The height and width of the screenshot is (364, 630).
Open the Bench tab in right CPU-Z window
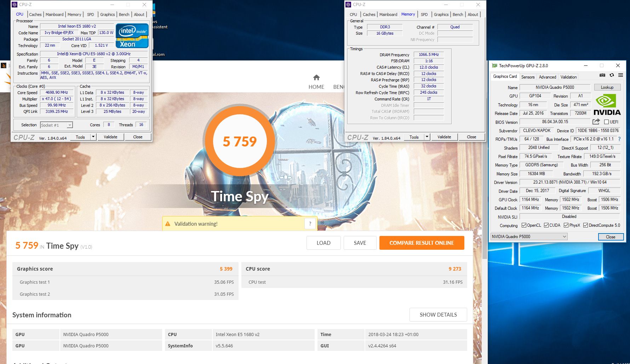pyautogui.click(x=458, y=15)
